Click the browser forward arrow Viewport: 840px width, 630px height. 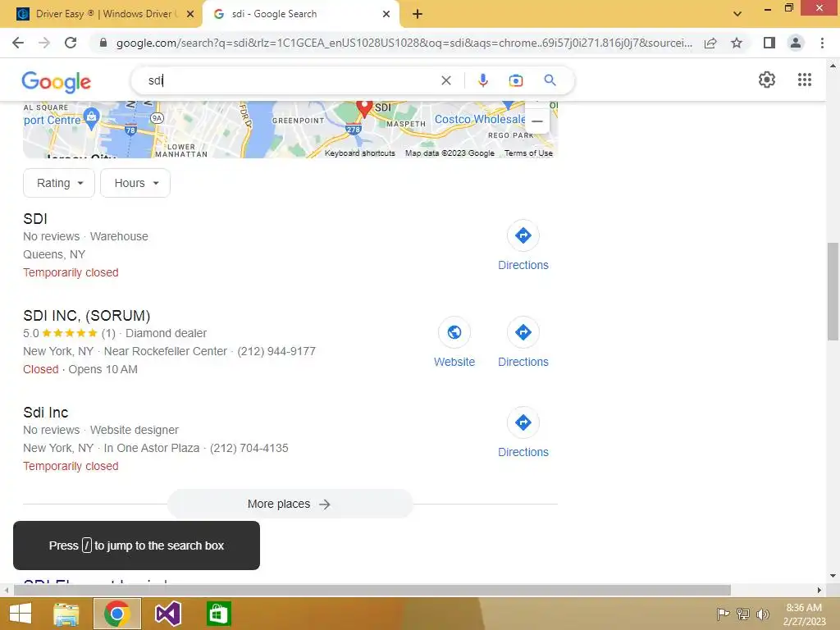pos(44,43)
